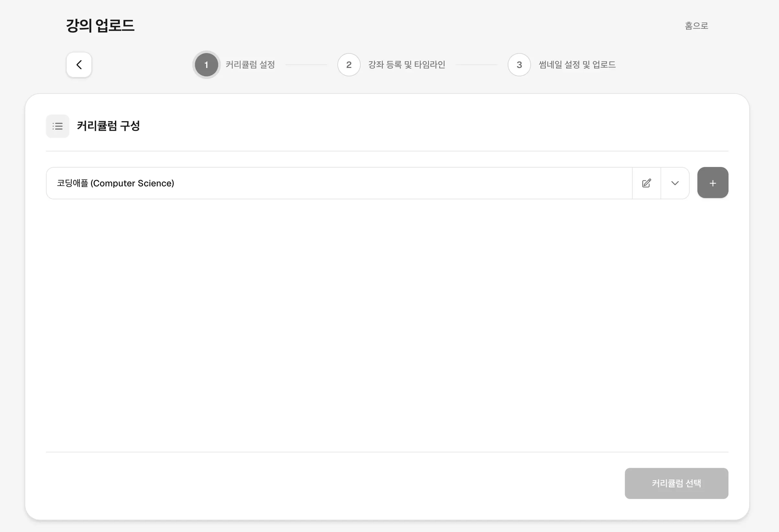Add a new curriculum with the plus button
This screenshot has height=532, width=779.
[x=713, y=183]
